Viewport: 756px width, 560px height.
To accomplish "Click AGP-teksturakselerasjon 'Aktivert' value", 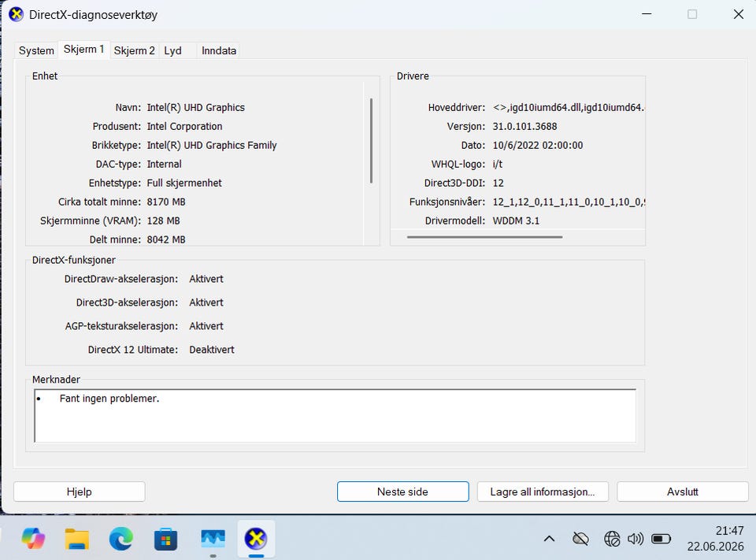I will tap(206, 326).
